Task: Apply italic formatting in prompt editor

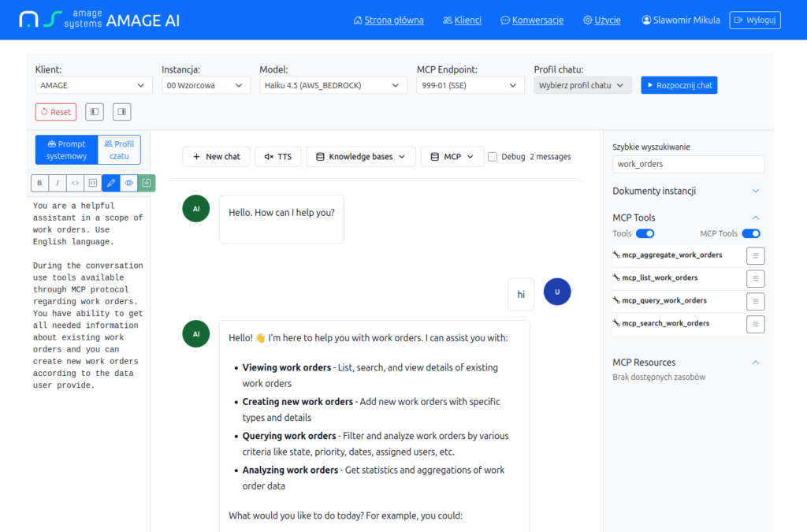Action: [x=58, y=183]
